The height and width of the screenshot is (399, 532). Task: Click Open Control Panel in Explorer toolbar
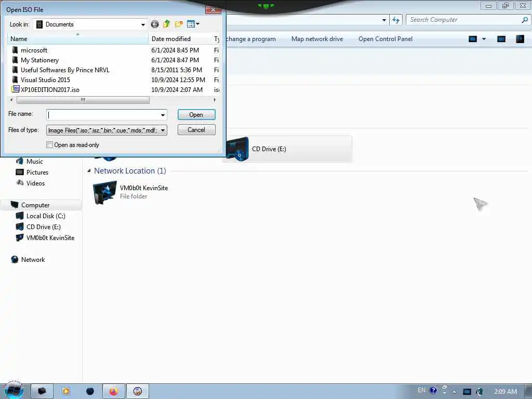[385, 38]
